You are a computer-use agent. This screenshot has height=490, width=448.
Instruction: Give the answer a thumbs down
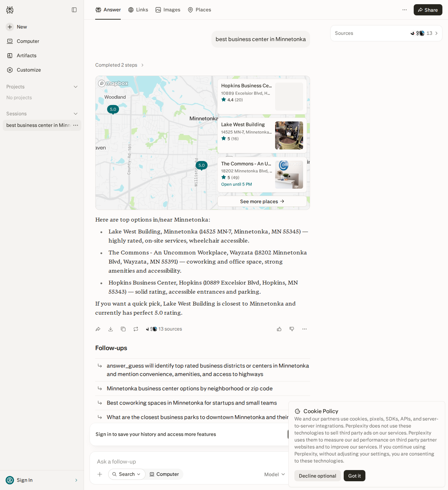pos(292,329)
